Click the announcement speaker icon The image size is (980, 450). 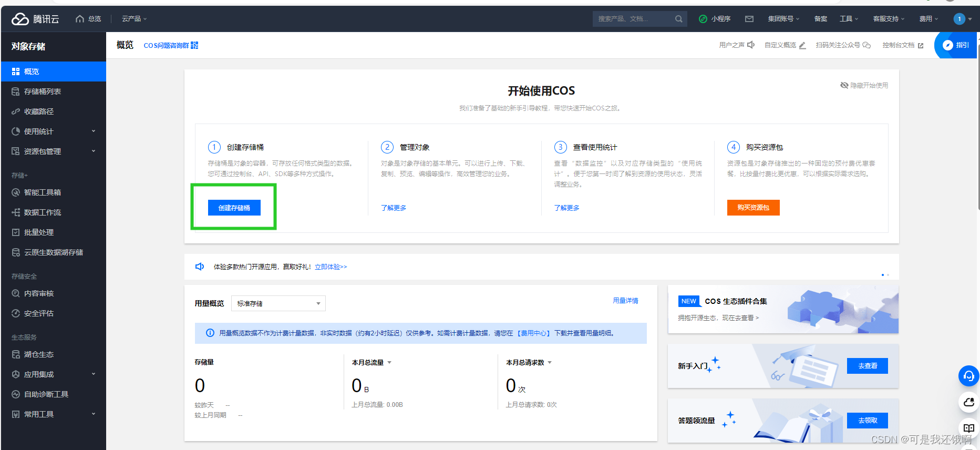click(200, 267)
